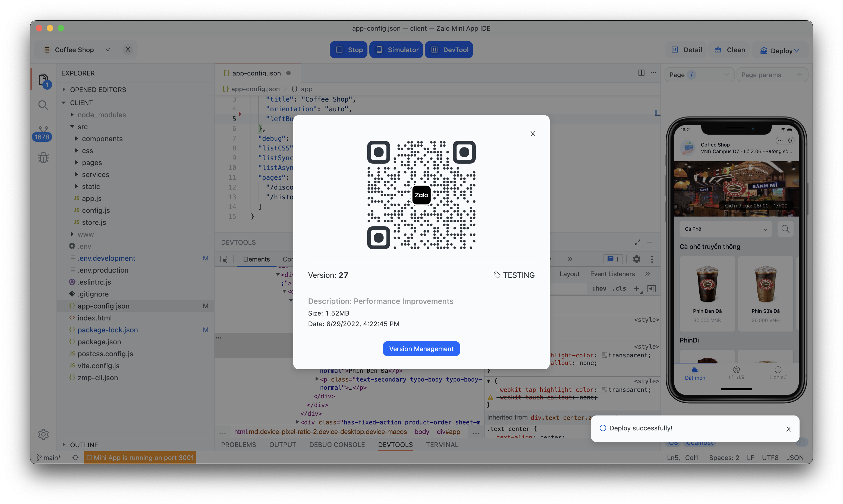Image resolution: width=843 pixels, height=504 pixels.
Task: Launch the Simulator
Action: tap(396, 50)
